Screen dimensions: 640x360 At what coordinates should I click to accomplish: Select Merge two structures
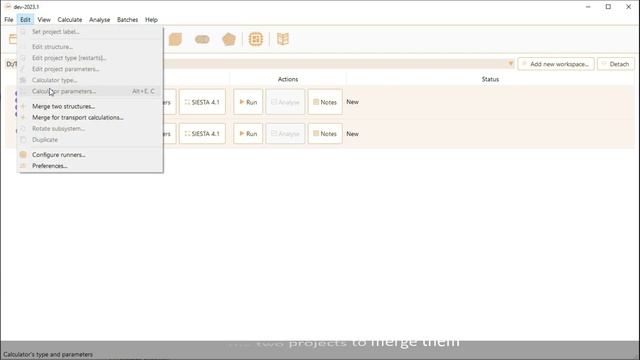[90, 106]
